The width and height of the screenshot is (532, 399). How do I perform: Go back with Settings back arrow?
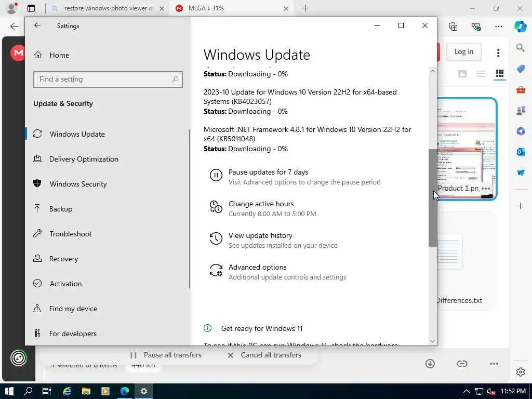tap(37, 25)
